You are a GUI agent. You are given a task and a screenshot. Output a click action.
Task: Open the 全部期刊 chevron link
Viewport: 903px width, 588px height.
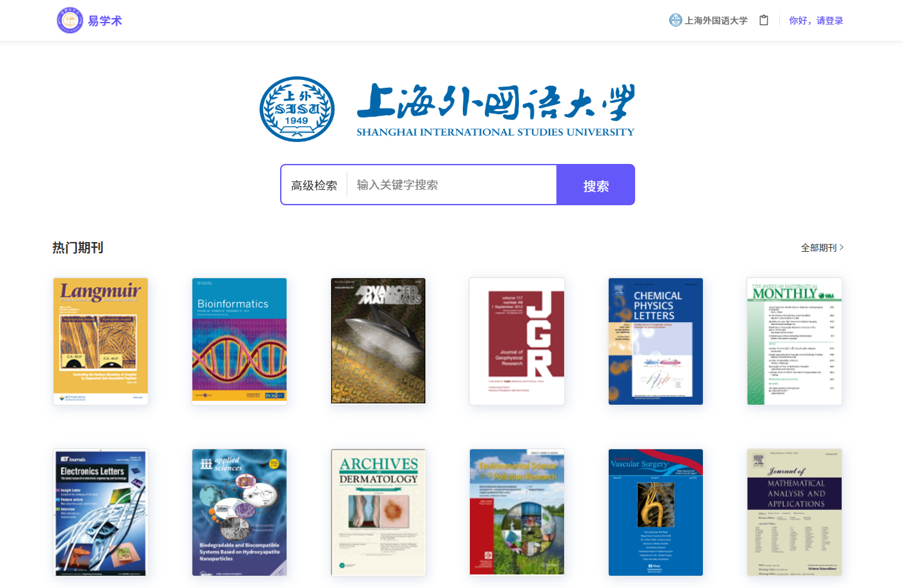coord(822,247)
